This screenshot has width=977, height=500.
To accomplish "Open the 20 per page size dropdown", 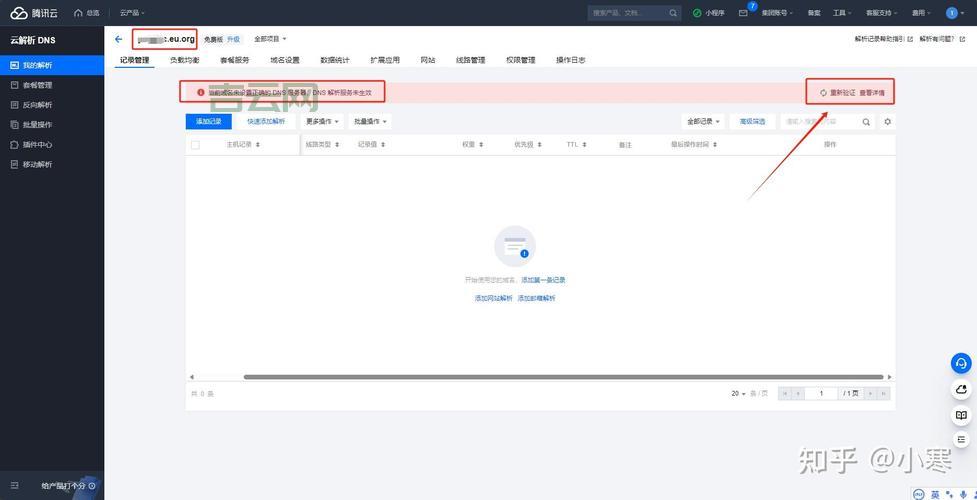I will coord(738,394).
